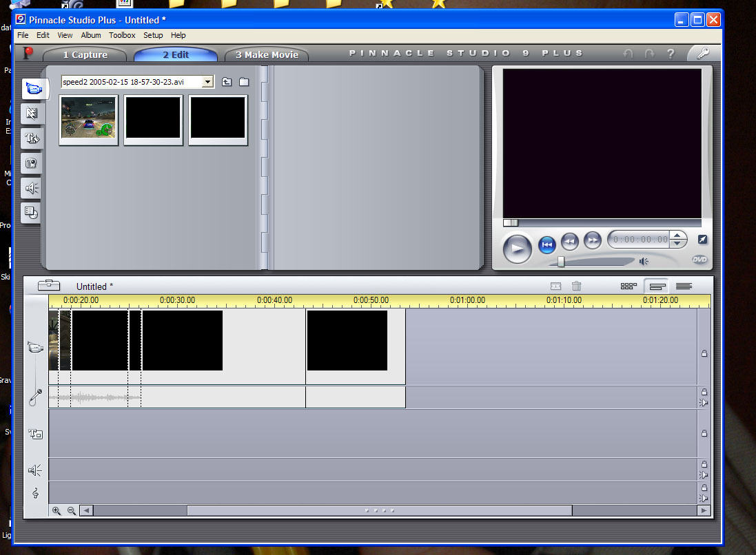
Task: Open the Titles album tab
Action: 32,138
